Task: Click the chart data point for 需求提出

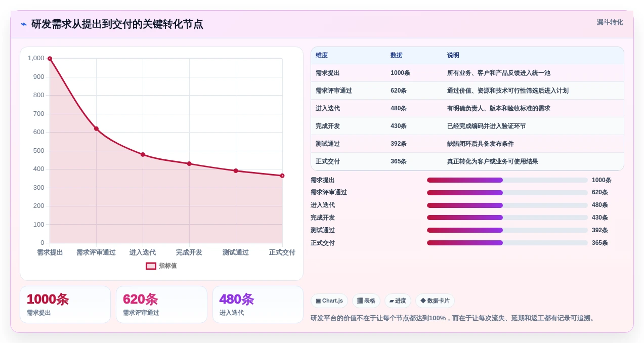Action: click(50, 59)
